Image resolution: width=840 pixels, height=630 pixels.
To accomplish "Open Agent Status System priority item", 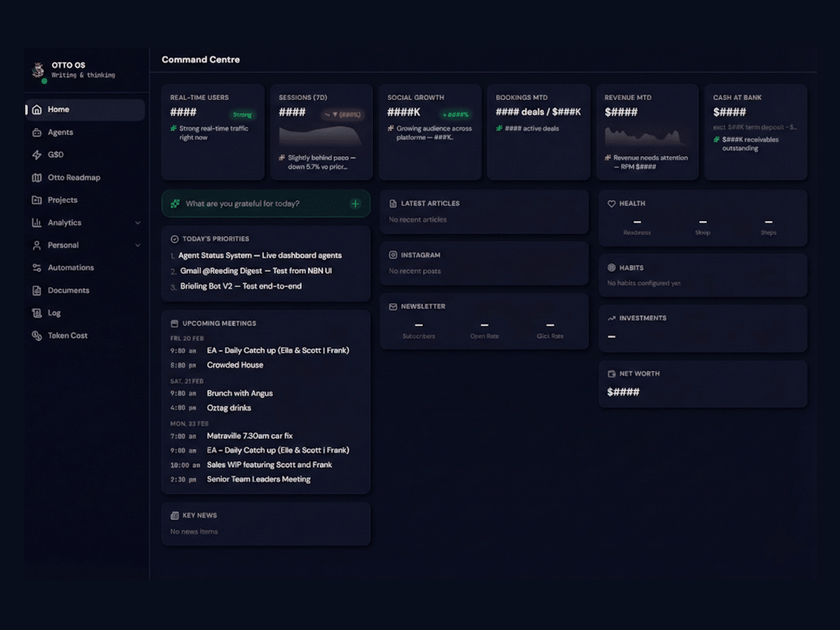I will (x=260, y=255).
